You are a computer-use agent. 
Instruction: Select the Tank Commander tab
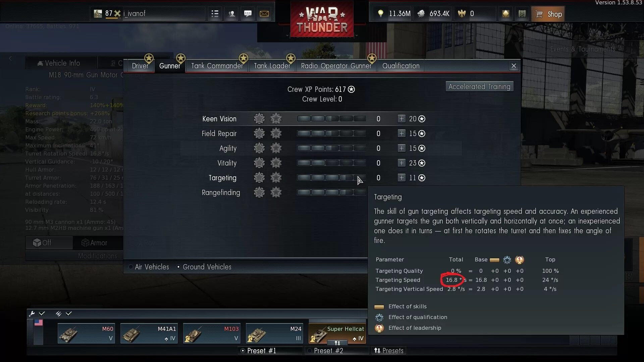[217, 65]
